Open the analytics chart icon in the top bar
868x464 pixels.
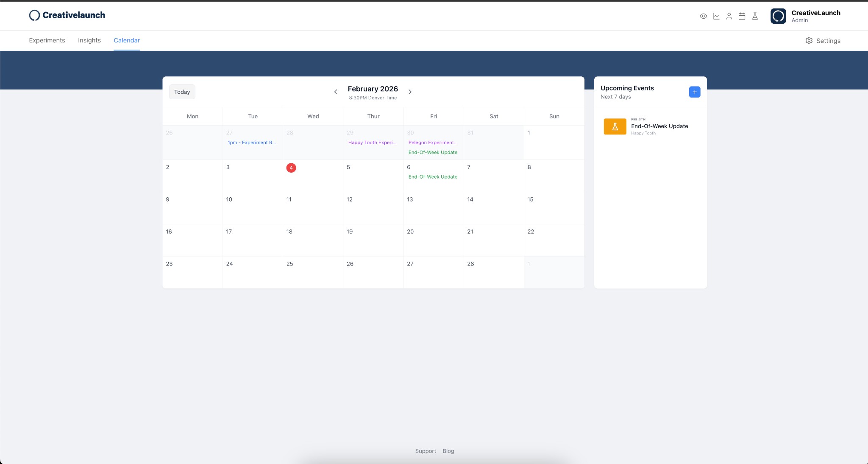[x=716, y=16]
